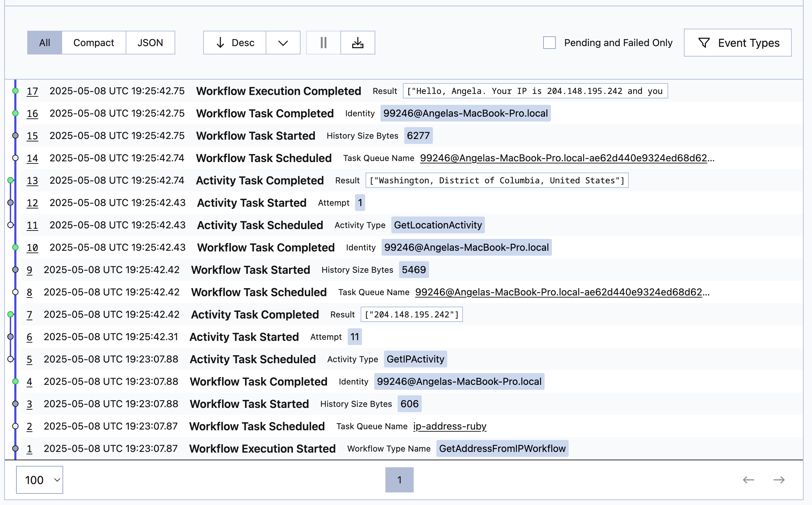Enable Pending and Failed Only checkbox
Screen dimensions: 812x505
[549, 43]
